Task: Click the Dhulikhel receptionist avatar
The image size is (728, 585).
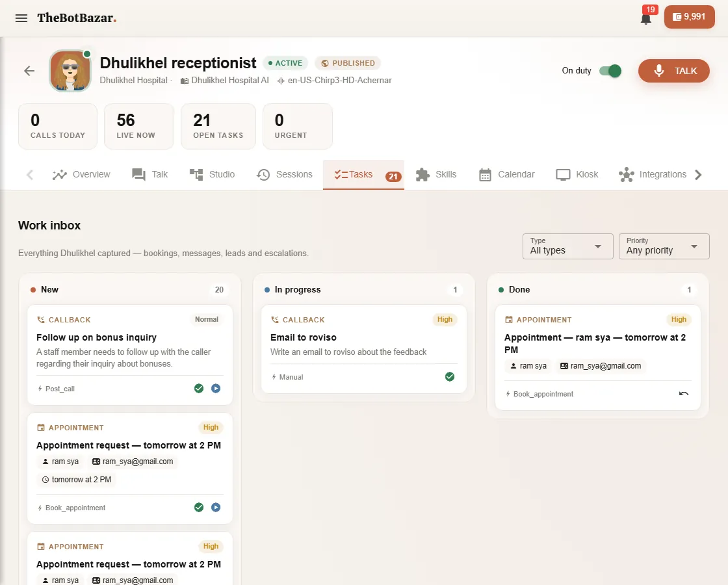Action: point(70,71)
